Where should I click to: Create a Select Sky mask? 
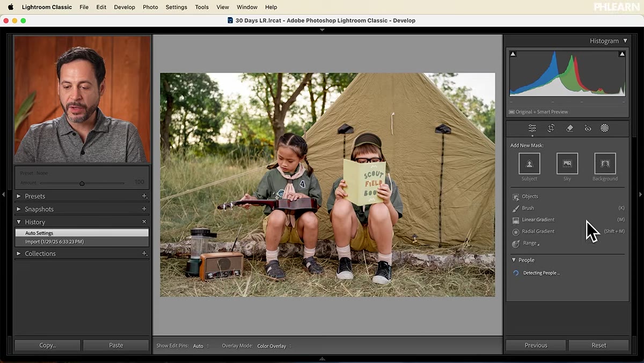(x=567, y=164)
